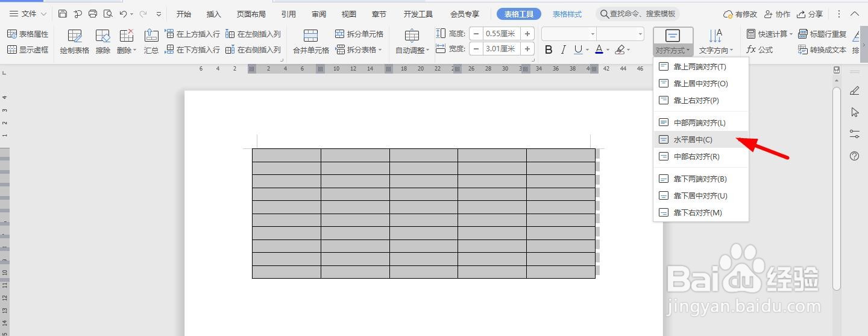
Task: Decrease column width with minus button
Action: (x=476, y=49)
